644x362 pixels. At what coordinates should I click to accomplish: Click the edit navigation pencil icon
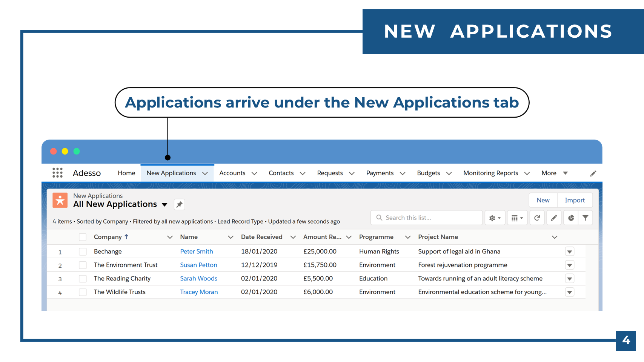pyautogui.click(x=593, y=173)
